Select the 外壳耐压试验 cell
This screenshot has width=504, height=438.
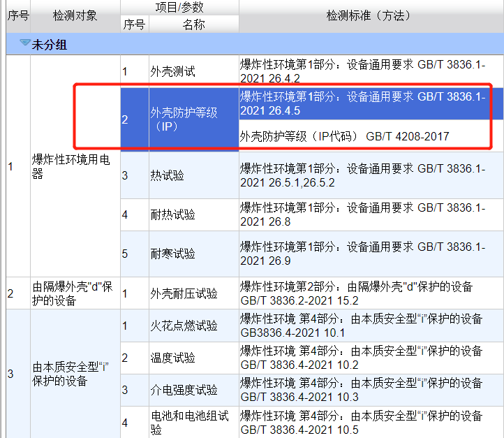(x=194, y=293)
